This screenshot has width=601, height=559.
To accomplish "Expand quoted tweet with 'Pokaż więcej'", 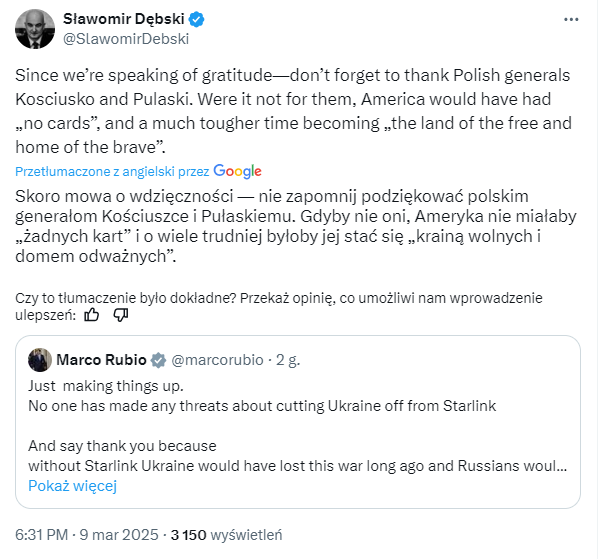I will pyautogui.click(x=72, y=486).
